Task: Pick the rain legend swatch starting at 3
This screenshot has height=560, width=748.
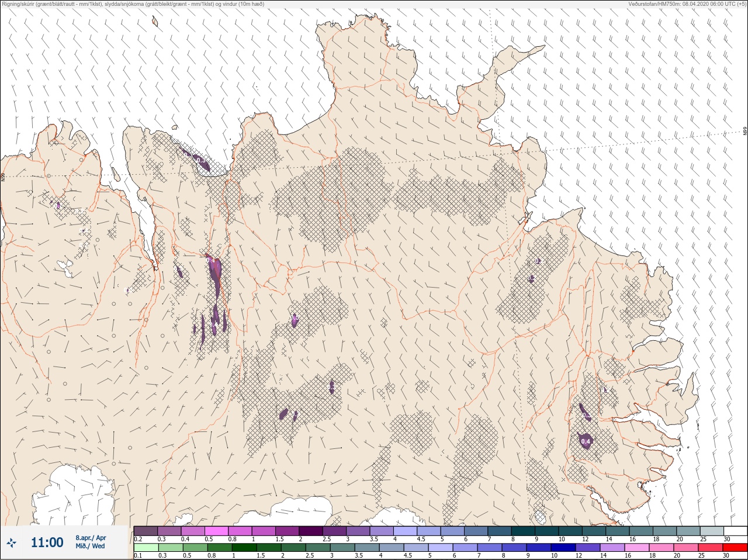Action: [x=342, y=548]
